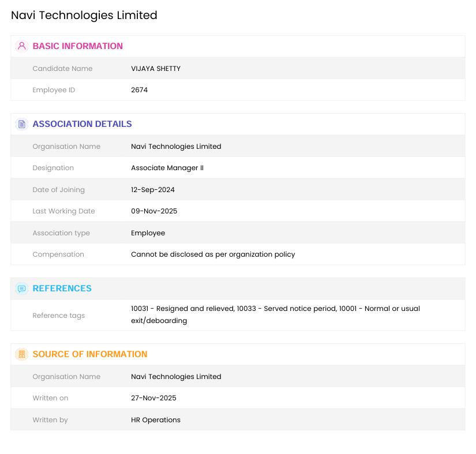Click the SOURCE OF INFORMATION heading
Image resolution: width=476 pixels, height=454 pixels.
[89, 354]
